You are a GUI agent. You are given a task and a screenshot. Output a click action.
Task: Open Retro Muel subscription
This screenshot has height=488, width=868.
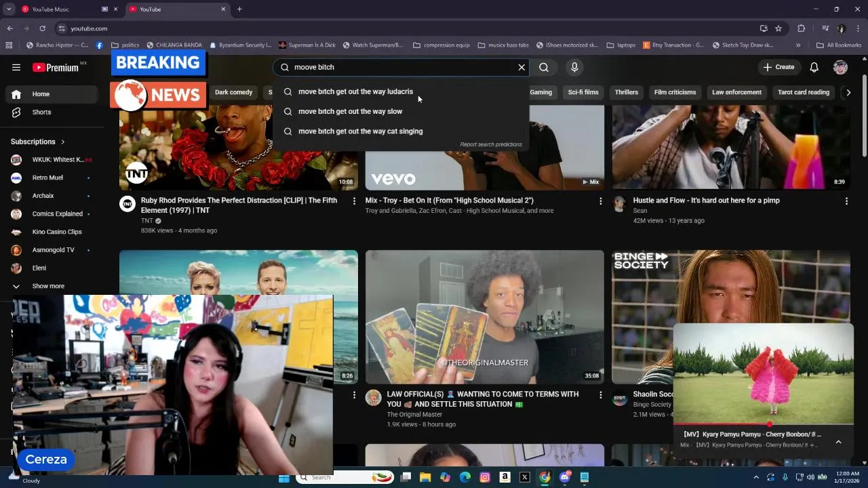pos(51,178)
